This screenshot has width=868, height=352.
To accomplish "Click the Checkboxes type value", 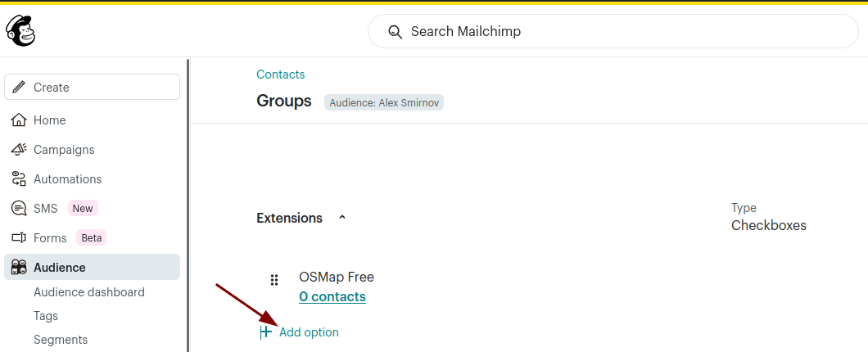I will coord(769,225).
